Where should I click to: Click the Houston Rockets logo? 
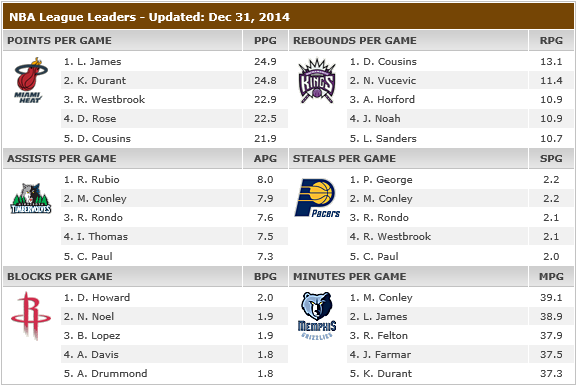(x=31, y=316)
